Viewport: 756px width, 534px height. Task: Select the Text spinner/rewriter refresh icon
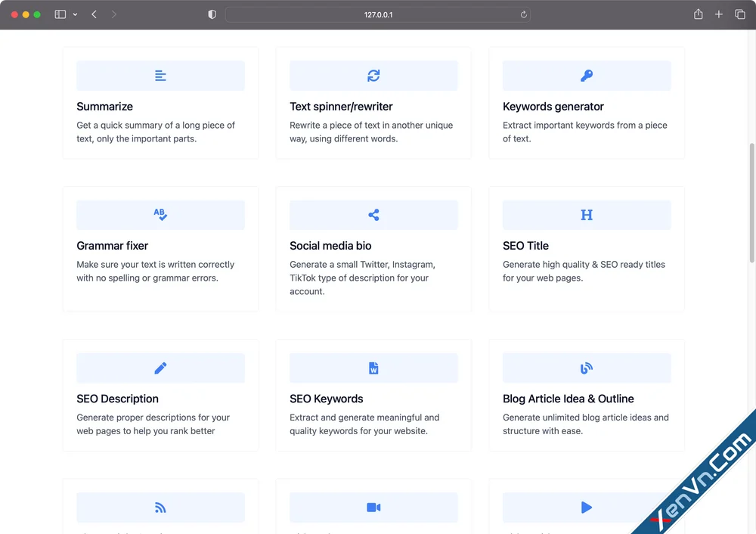(x=373, y=75)
